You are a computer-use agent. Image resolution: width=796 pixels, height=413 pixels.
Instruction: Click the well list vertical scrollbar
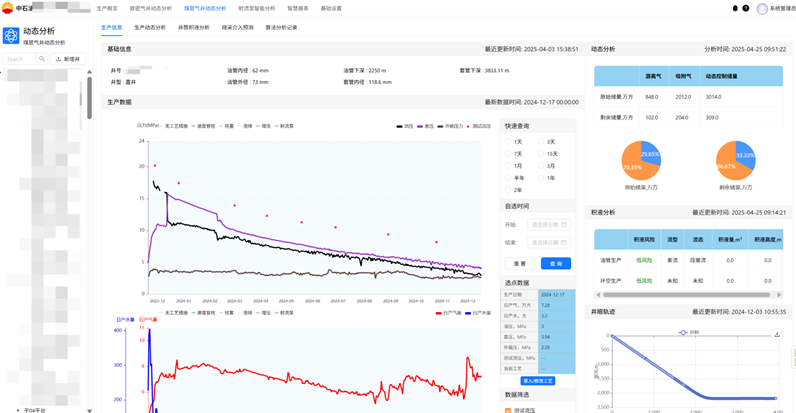click(x=89, y=97)
